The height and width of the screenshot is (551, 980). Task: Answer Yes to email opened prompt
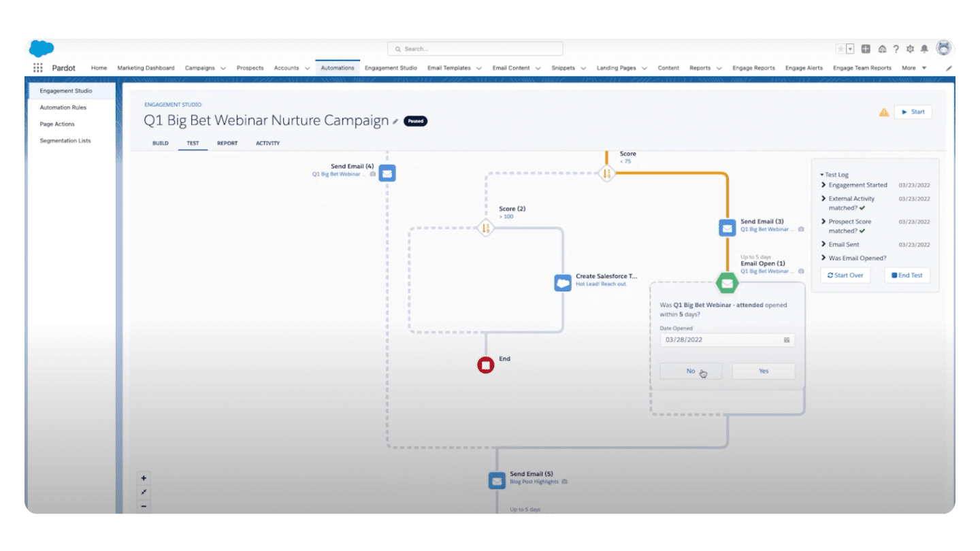764,371
